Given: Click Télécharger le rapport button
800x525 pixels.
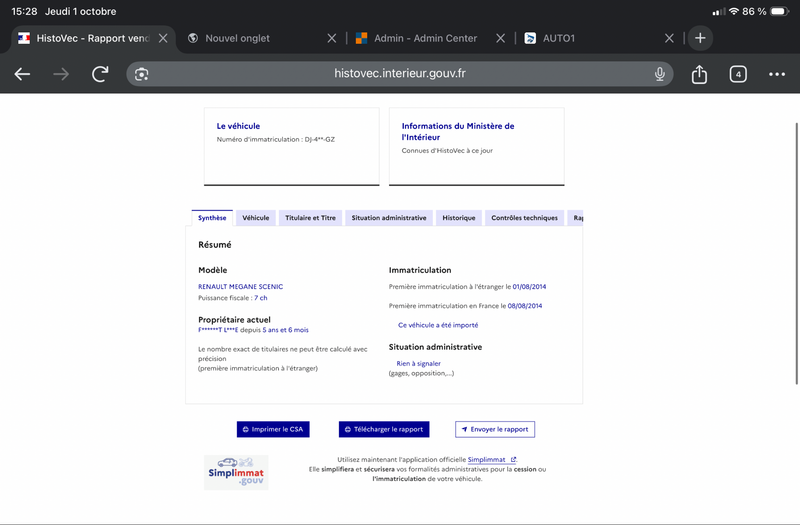Looking at the screenshot, I should [384, 429].
